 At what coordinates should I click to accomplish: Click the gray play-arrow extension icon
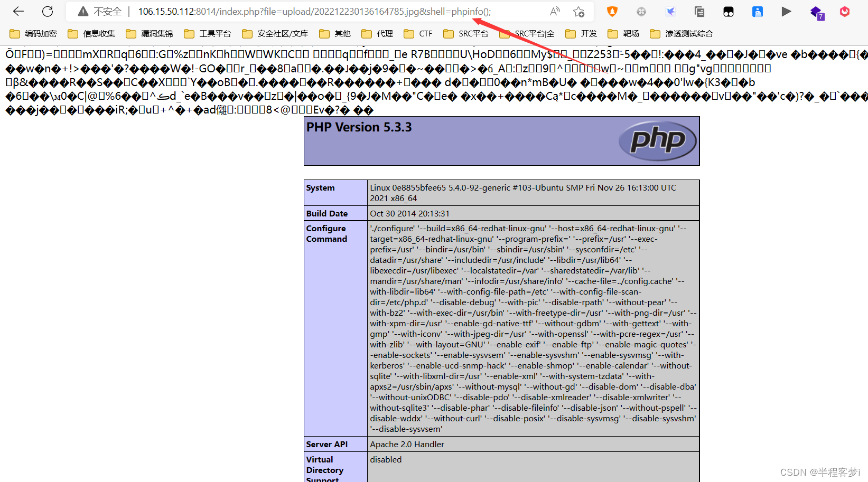coord(786,12)
